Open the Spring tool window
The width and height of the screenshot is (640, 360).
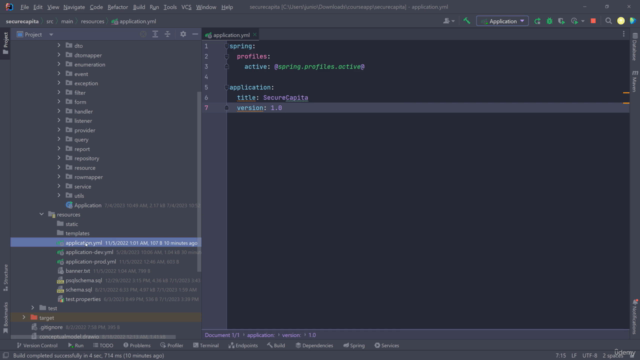pos(354,345)
